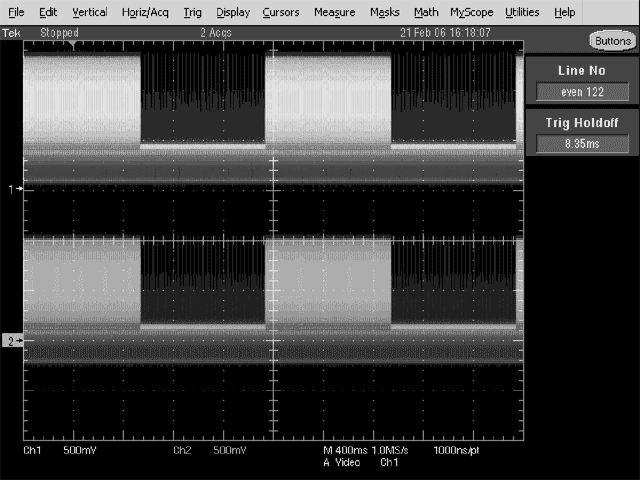640x480 pixels.
Task: Click the channel 1 ground reference marker
Action: tap(14, 188)
